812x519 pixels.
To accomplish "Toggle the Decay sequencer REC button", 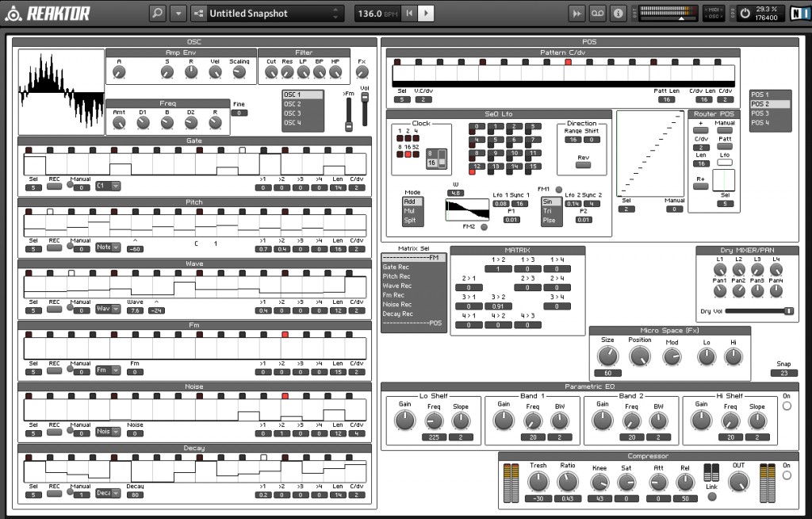I will (54, 494).
